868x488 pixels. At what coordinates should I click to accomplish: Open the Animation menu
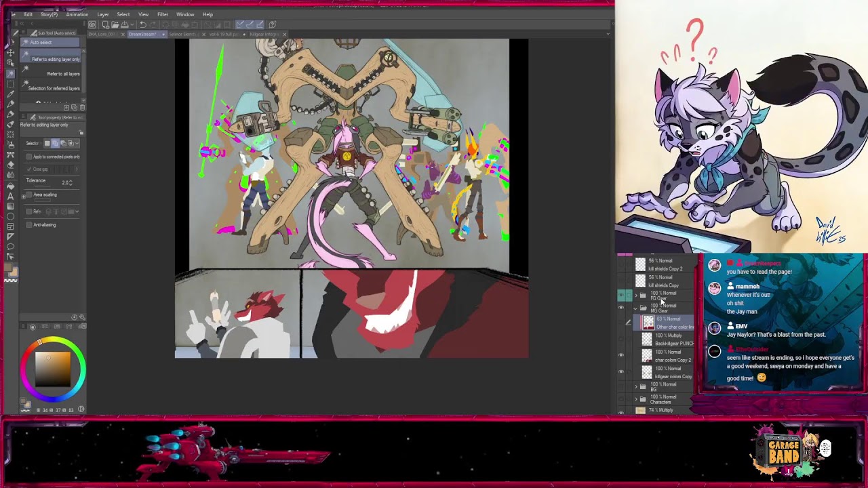[77, 14]
